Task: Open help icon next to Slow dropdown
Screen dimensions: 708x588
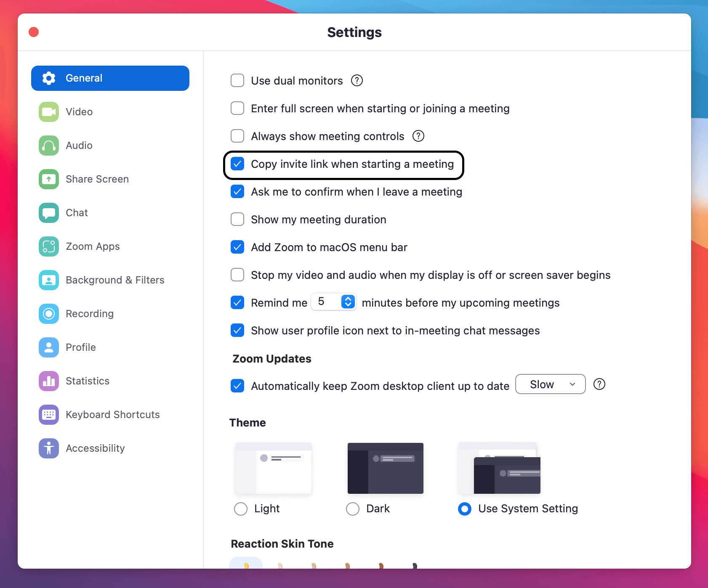Action: pyautogui.click(x=599, y=384)
